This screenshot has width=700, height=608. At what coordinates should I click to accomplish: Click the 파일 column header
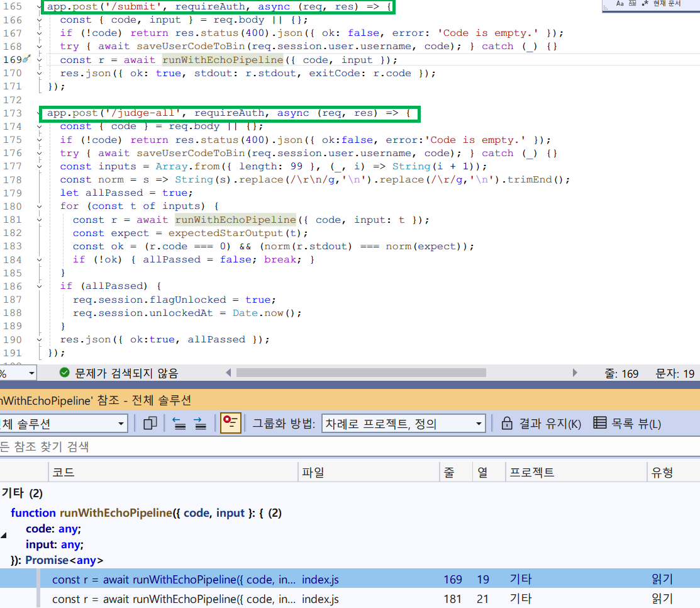pos(369,472)
